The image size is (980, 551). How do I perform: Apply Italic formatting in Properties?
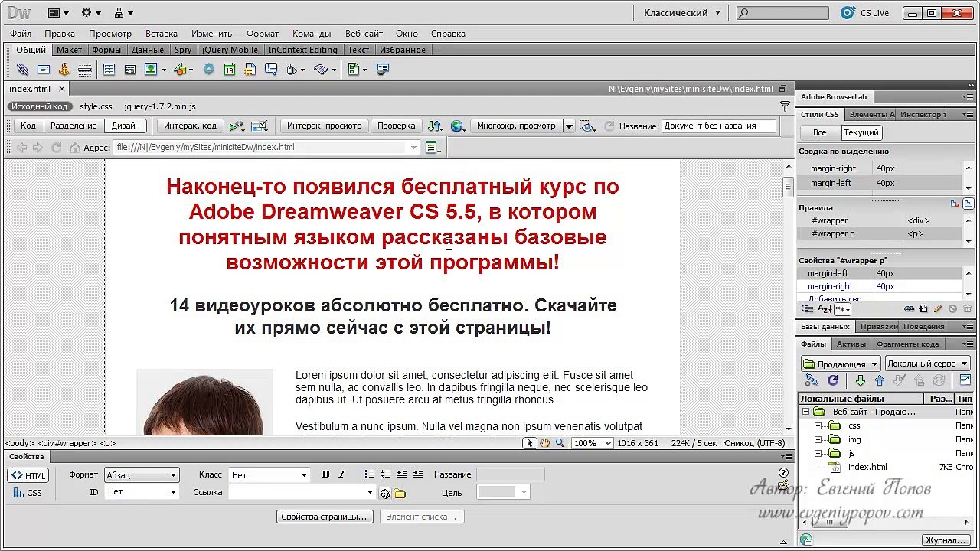coord(341,474)
